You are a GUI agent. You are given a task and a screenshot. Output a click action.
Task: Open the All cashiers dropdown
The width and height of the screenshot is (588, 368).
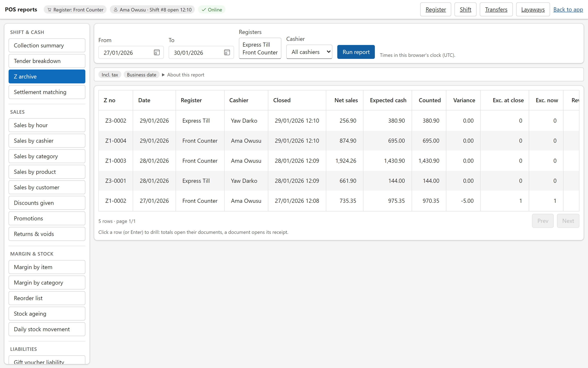pos(309,52)
